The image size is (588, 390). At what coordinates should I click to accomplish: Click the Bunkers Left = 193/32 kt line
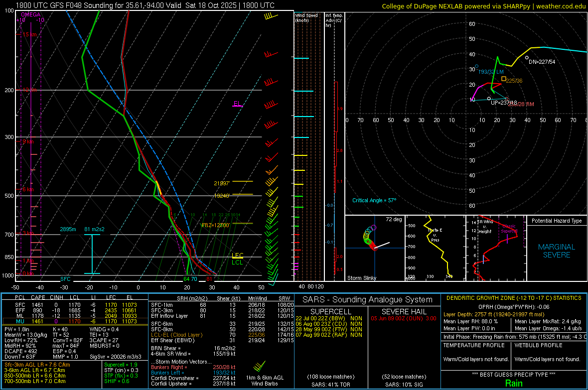tap(193, 373)
